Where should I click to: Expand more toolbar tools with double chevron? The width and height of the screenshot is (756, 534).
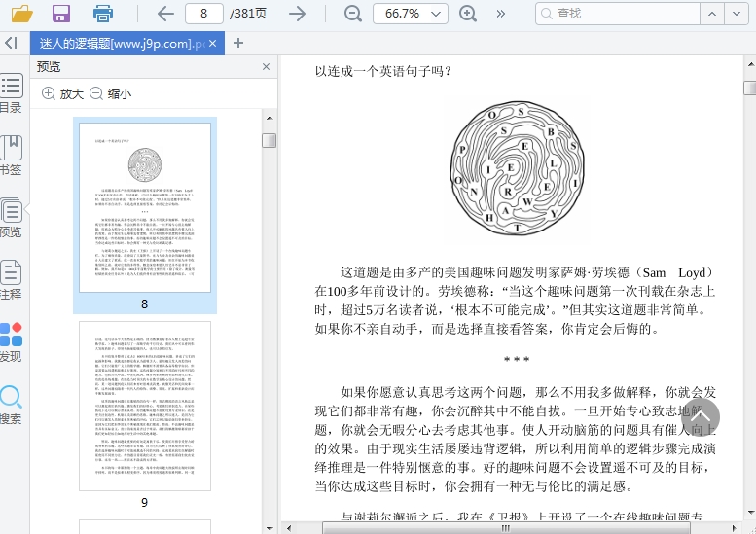(x=501, y=14)
